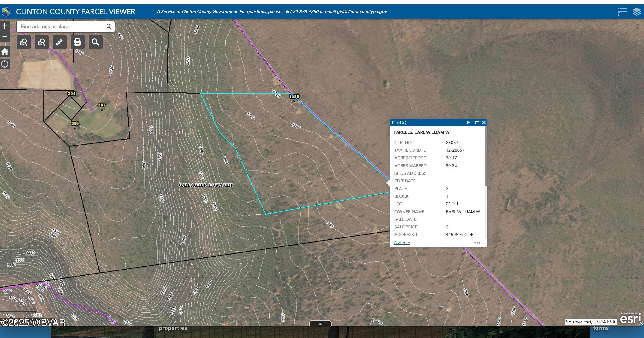Click the plain magnifier toolbar button
The width and height of the screenshot is (644, 338).
tap(95, 42)
